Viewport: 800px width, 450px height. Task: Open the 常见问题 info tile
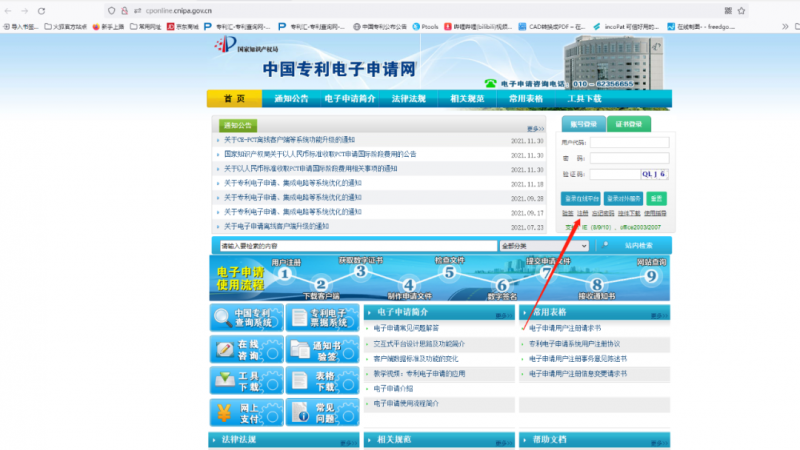(322, 412)
